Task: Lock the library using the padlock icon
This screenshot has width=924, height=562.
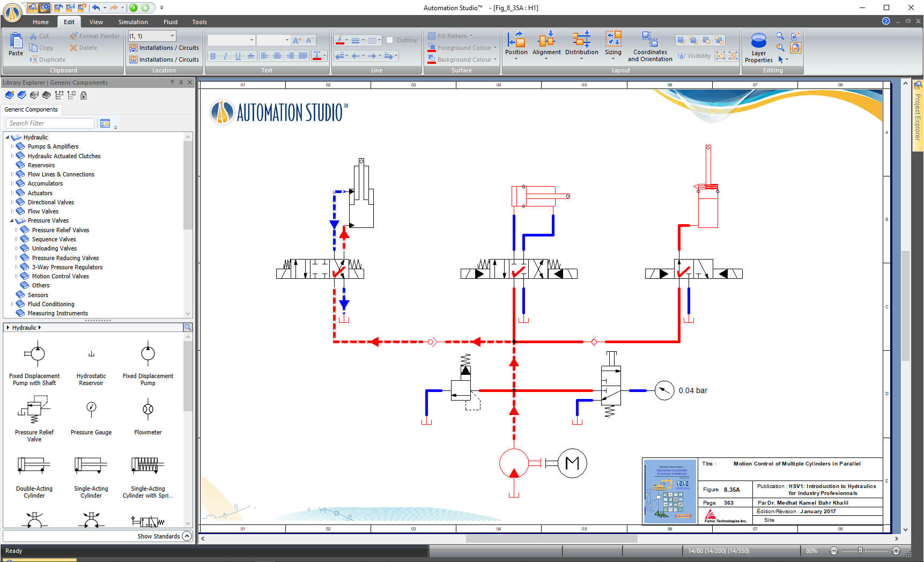Action: click(x=84, y=95)
